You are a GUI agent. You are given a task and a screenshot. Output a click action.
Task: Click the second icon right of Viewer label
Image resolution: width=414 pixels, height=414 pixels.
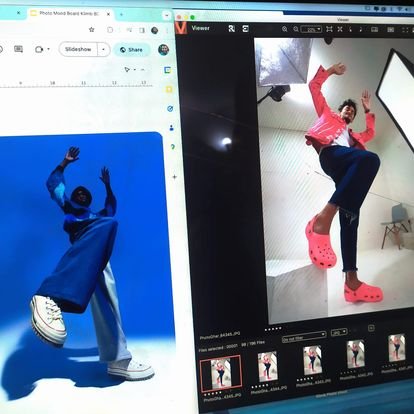tap(246, 29)
